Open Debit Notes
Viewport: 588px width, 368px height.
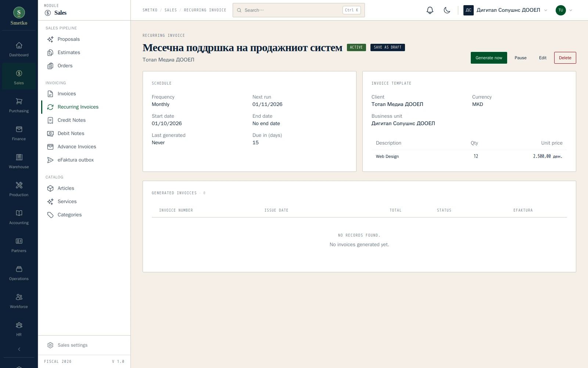[x=84, y=134]
